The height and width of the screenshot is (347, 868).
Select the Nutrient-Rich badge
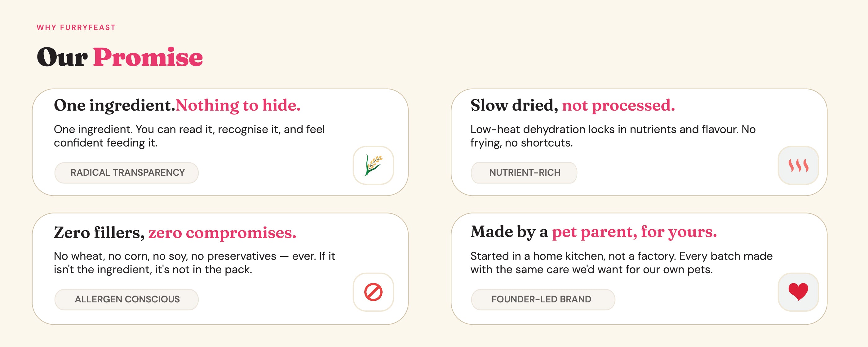(524, 173)
